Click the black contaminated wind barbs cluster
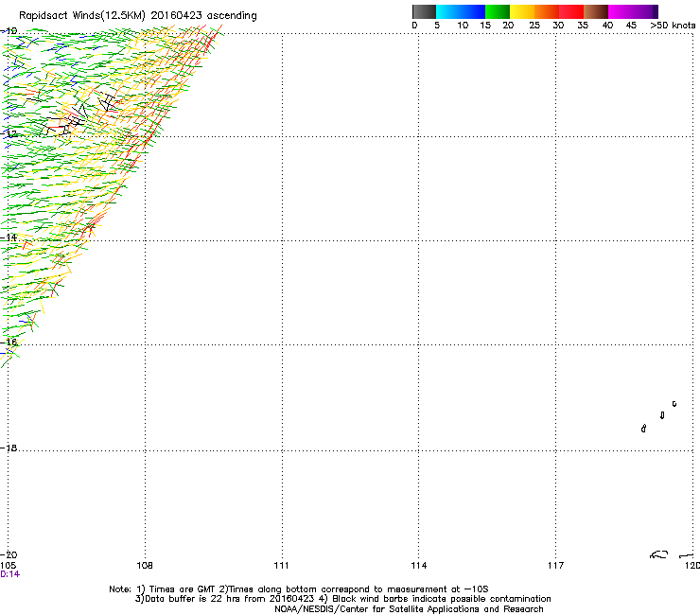The height and width of the screenshot is (615, 700). click(x=79, y=114)
